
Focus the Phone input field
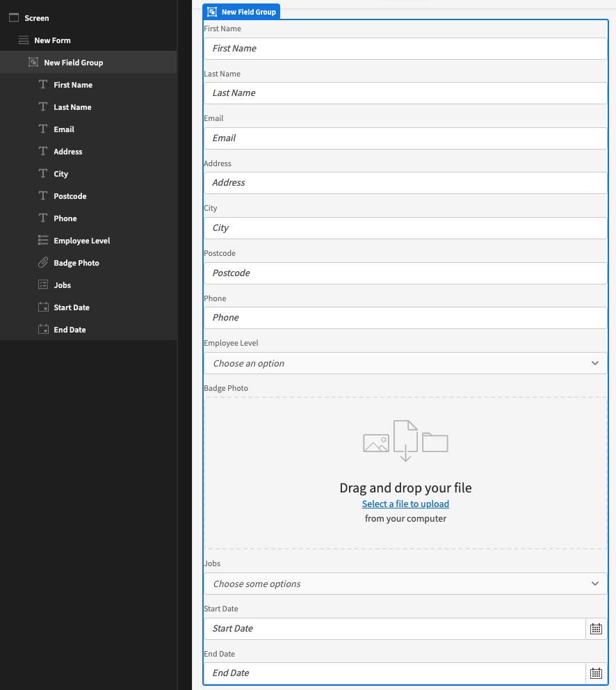coord(405,318)
